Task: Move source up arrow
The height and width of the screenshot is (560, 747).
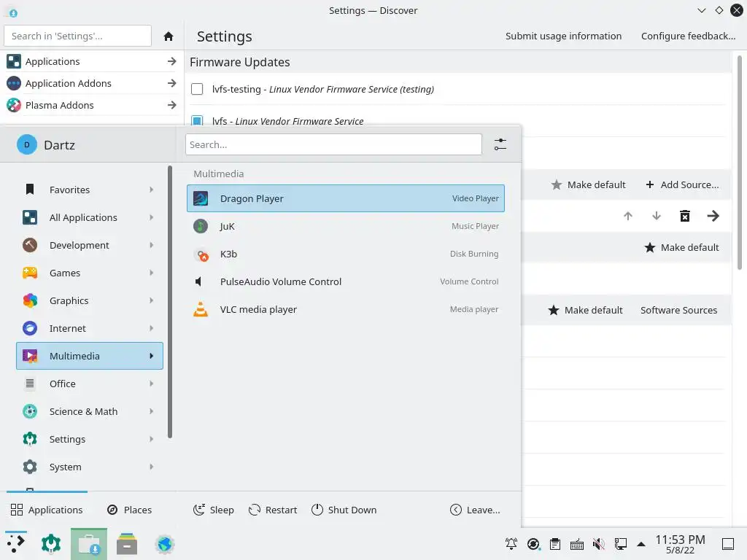Action: [628, 216]
